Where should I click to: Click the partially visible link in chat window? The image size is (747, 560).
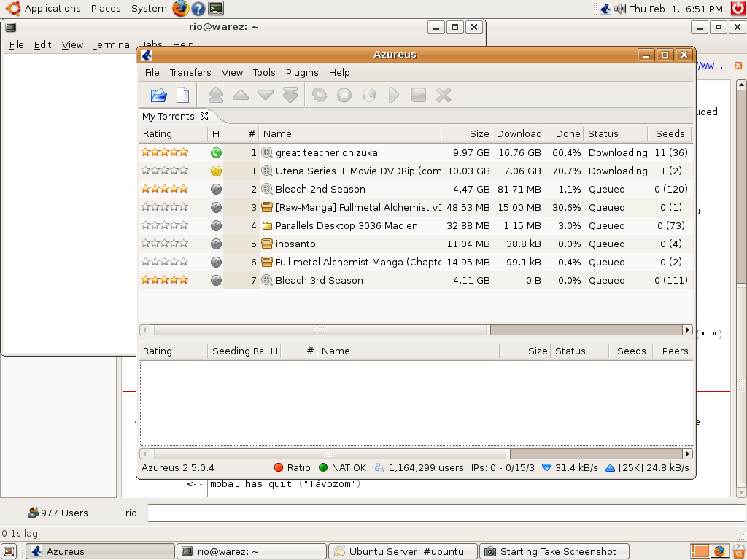pos(710,65)
